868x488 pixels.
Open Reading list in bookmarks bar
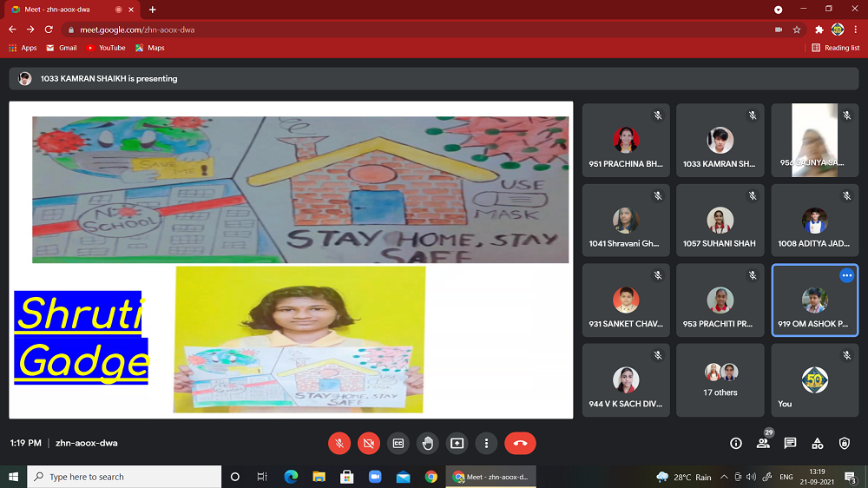(836, 48)
